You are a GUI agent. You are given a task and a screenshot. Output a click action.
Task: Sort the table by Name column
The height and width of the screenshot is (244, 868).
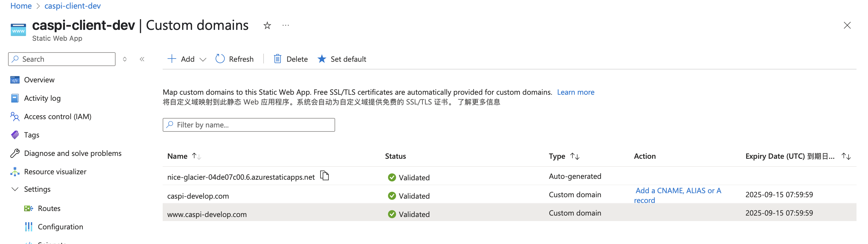[x=196, y=156]
